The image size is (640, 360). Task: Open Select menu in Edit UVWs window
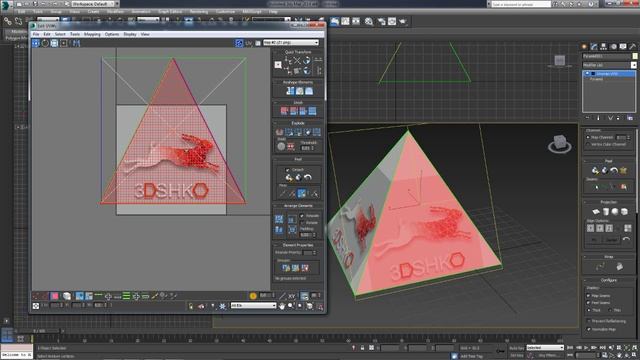(60, 34)
